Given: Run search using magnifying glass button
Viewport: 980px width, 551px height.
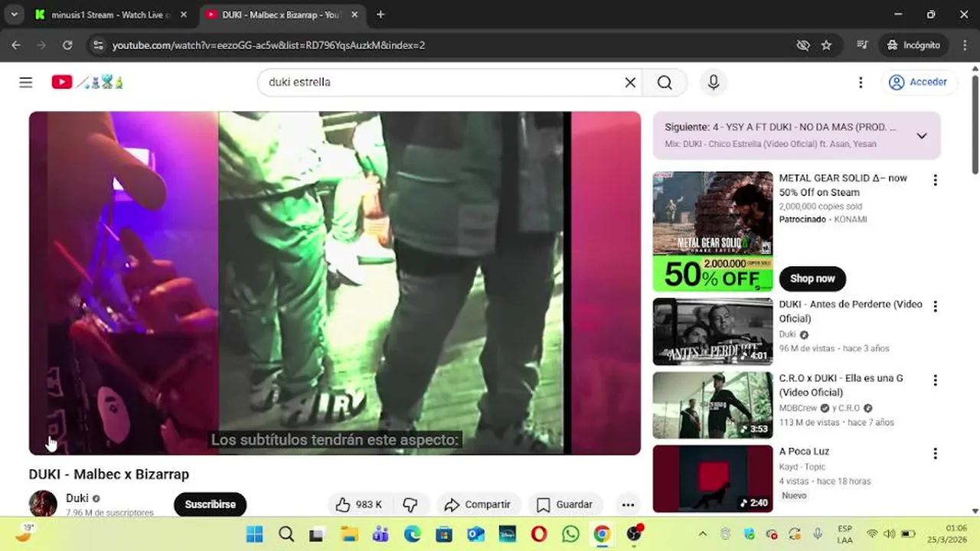Looking at the screenshot, I should [665, 82].
